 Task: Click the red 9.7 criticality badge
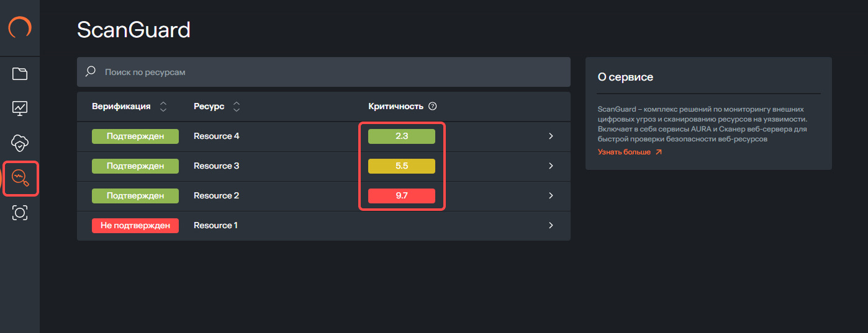point(402,195)
